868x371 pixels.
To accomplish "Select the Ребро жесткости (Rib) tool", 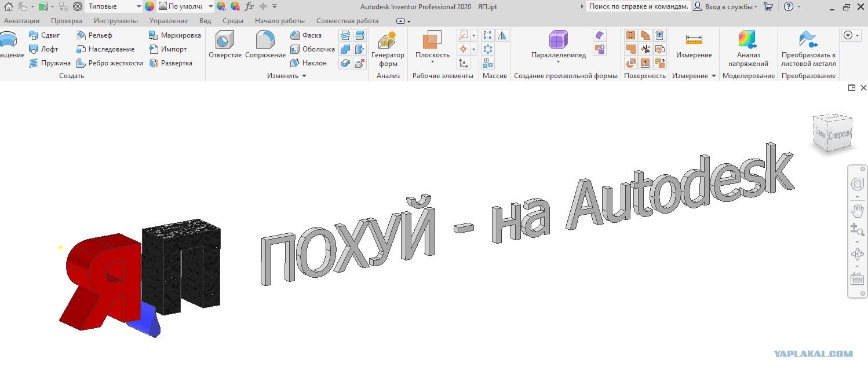I will pos(110,63).
